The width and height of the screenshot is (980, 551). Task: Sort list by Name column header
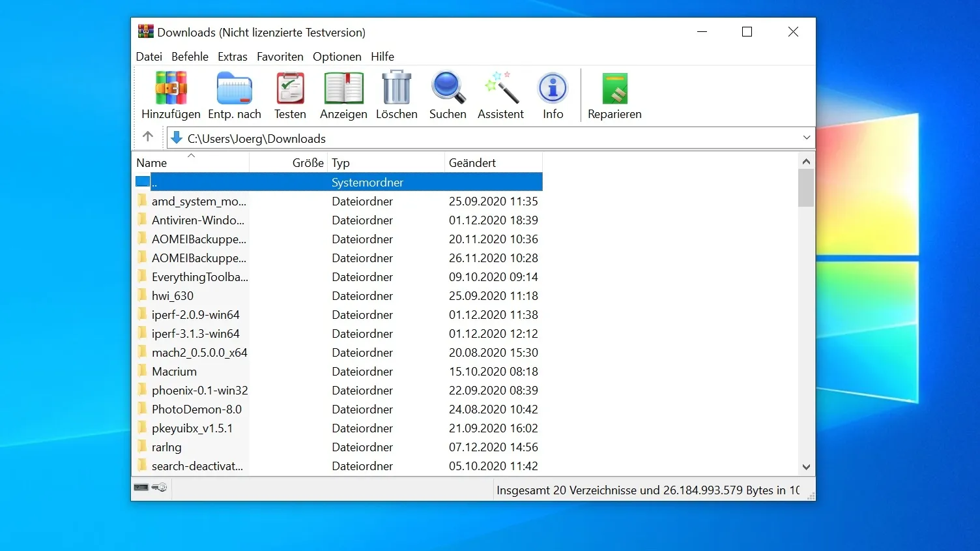tap(152, 163)
